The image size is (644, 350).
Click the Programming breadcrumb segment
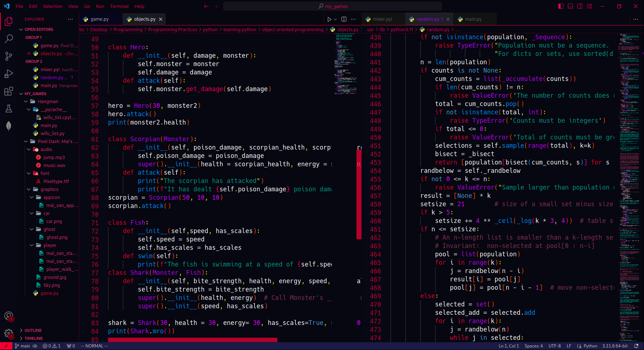click(128, 30)
